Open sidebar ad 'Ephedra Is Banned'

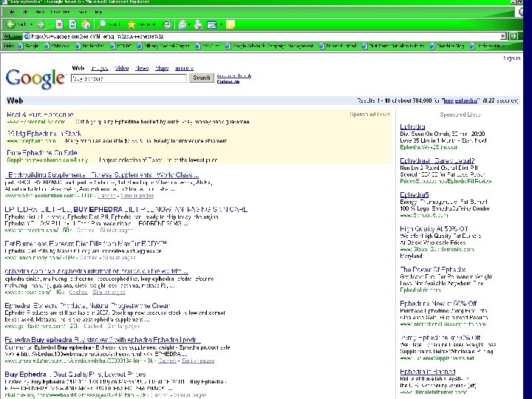428,372
